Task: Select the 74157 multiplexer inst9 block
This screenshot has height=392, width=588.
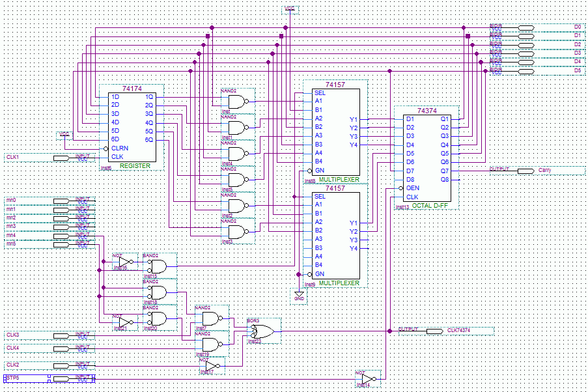Action: pyautogui.click(x=336, y=236)
